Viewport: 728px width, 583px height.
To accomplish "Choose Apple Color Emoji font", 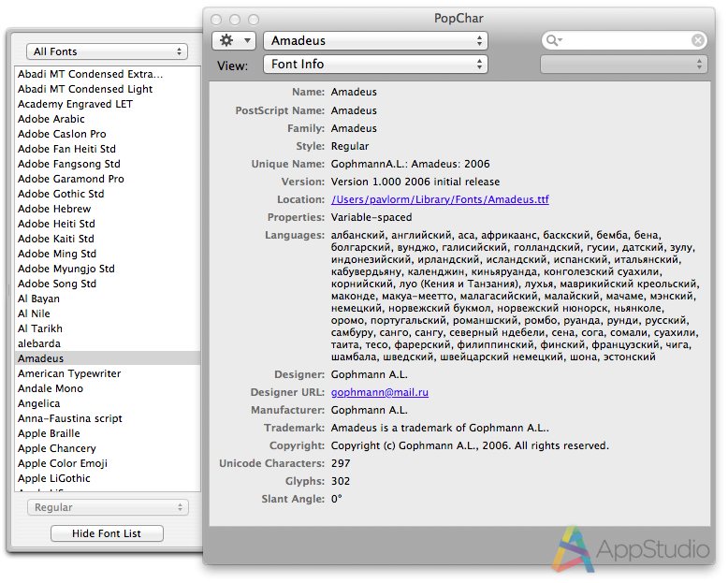I will 63,463.
